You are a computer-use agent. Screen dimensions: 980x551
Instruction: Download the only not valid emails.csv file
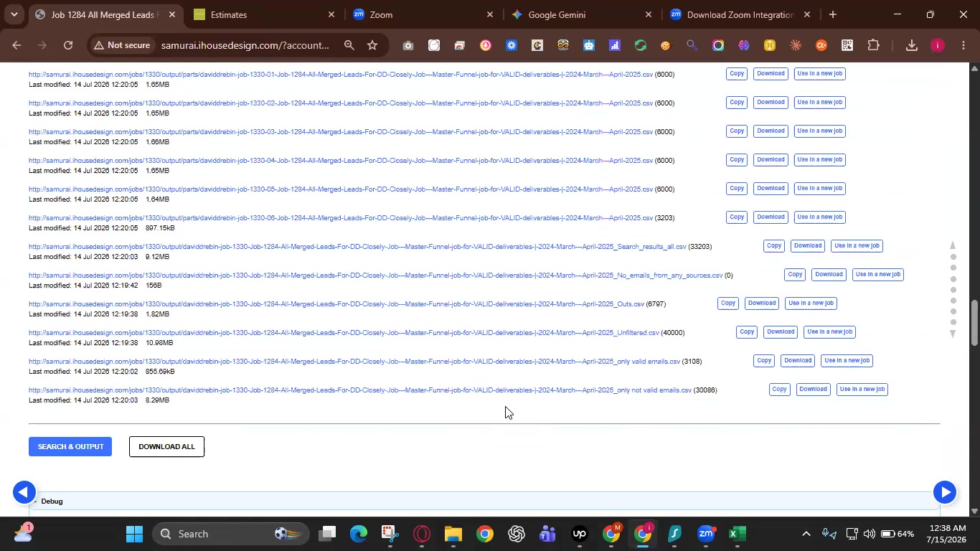click(x=814, y=390)
